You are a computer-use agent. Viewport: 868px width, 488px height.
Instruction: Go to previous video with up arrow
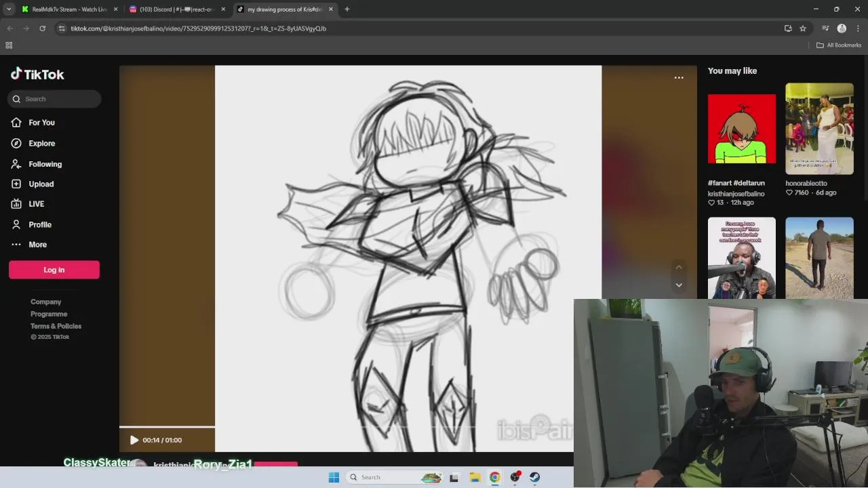[679, 267]
